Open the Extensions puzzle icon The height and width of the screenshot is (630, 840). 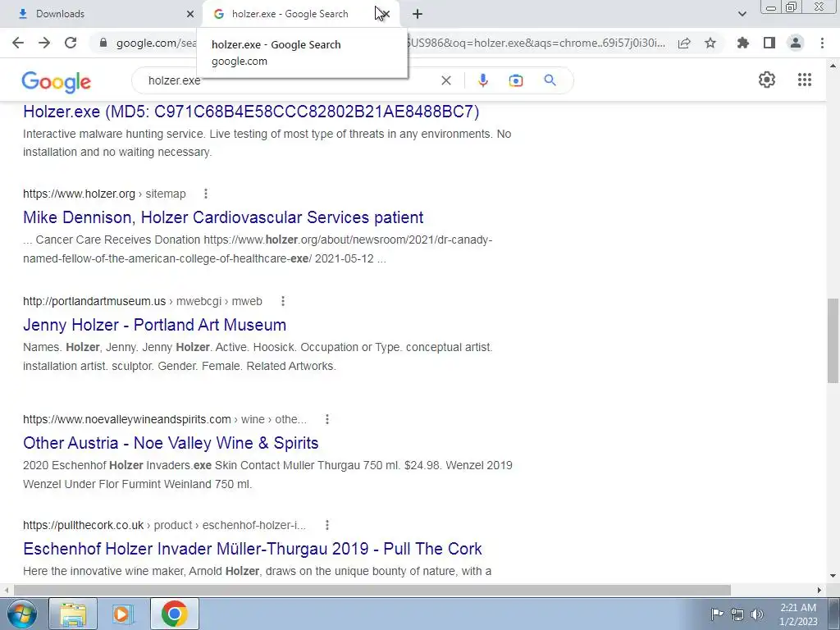tap(742, 43)
